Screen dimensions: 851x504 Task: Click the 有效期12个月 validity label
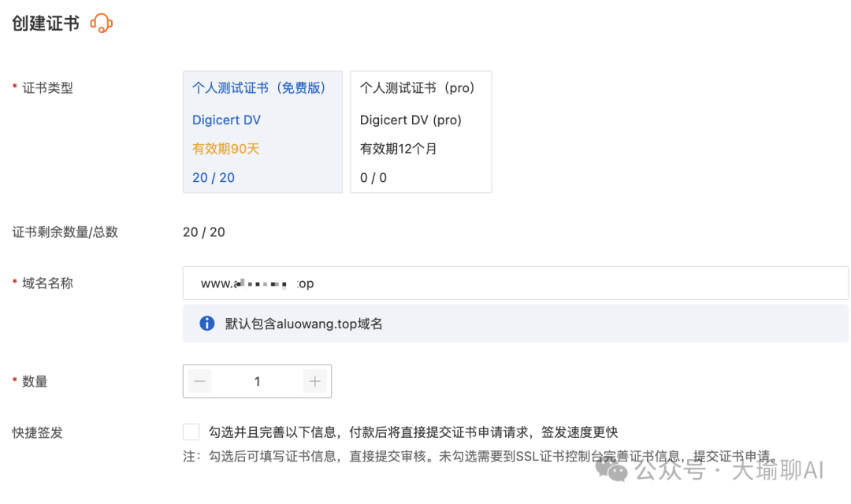coord(399,149)
